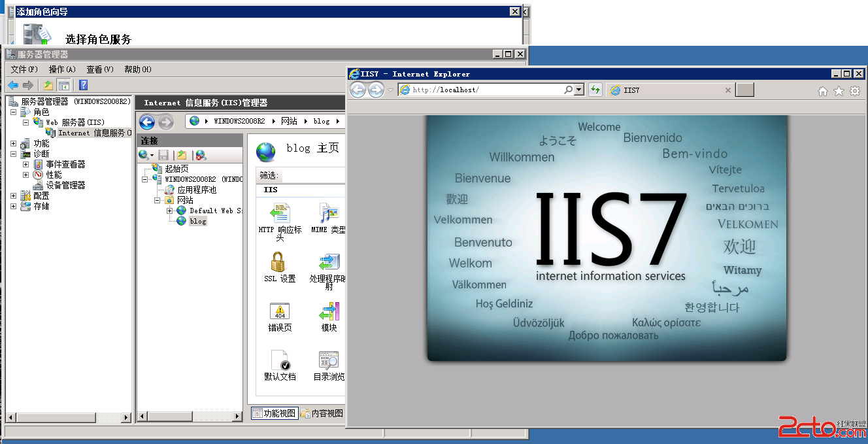Click the back arrow in Server Manager toolbar
This screenshot has width=868, height=444.
coord(13,85)
